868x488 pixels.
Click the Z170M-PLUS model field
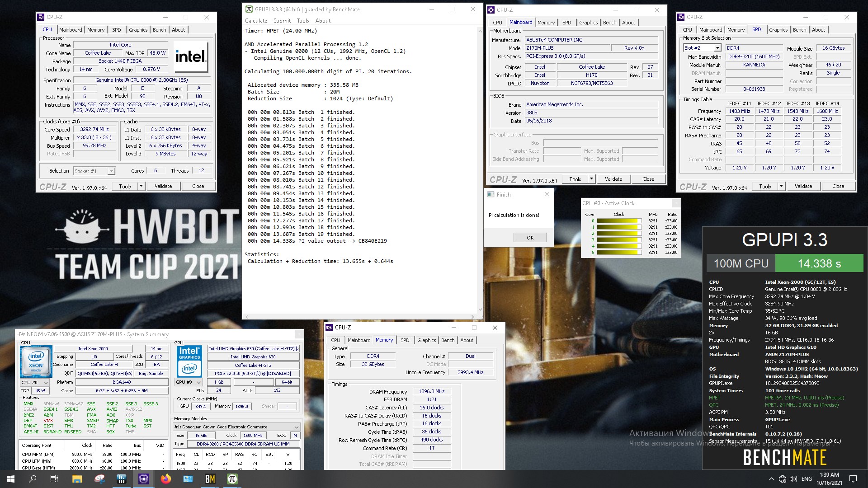coord(567,48)
